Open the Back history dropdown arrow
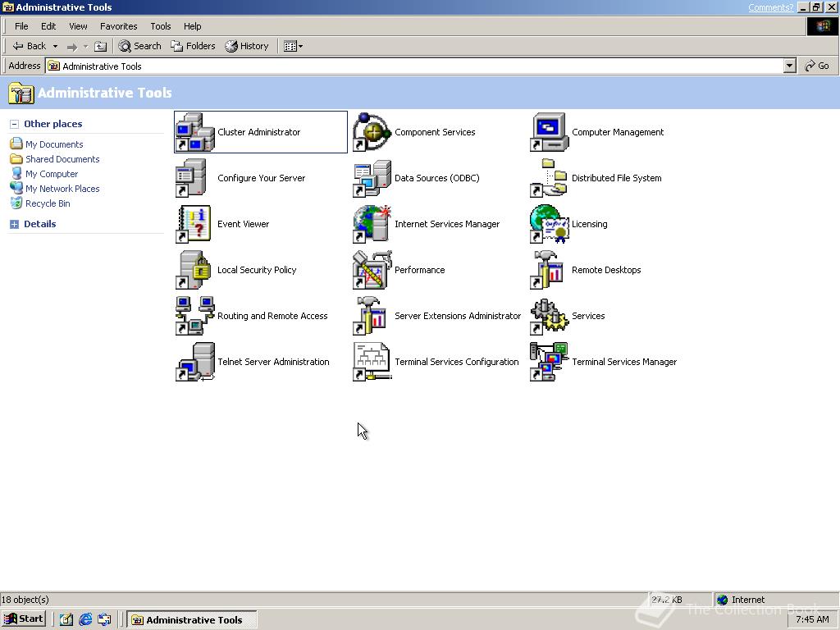This screenshot has height=630, width=840. (x=55, y=46)
